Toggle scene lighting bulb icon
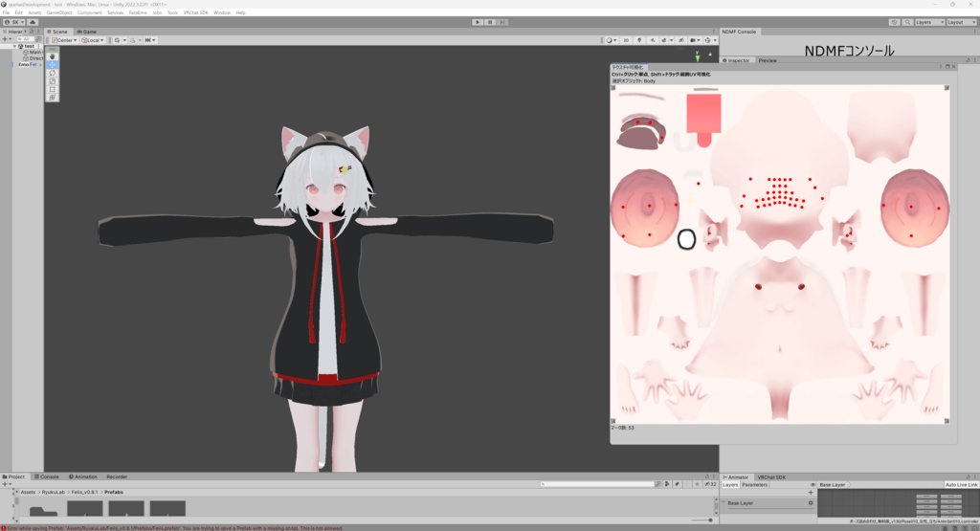The width and height of the screenshot is (980, 531). point(639,40)
